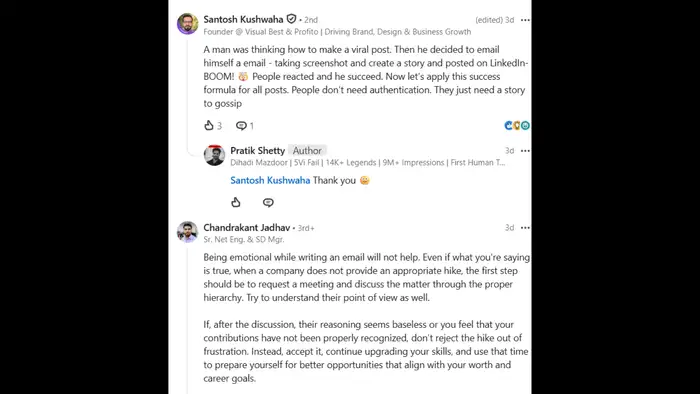700x394 pixels.
Task: Click blue Santosh Kushwaha mention in reply
Action: point(270,180)
